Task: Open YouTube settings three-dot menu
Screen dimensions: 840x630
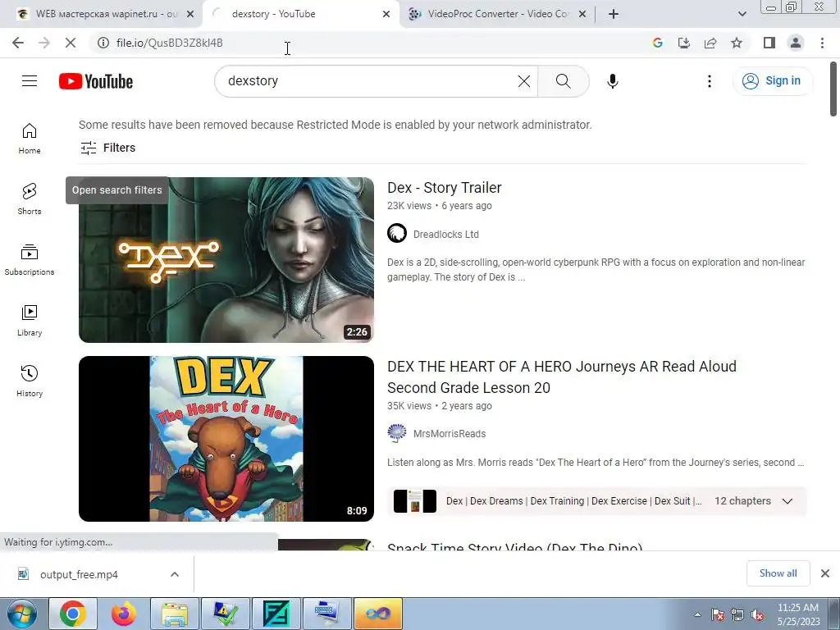Action: 710,81
